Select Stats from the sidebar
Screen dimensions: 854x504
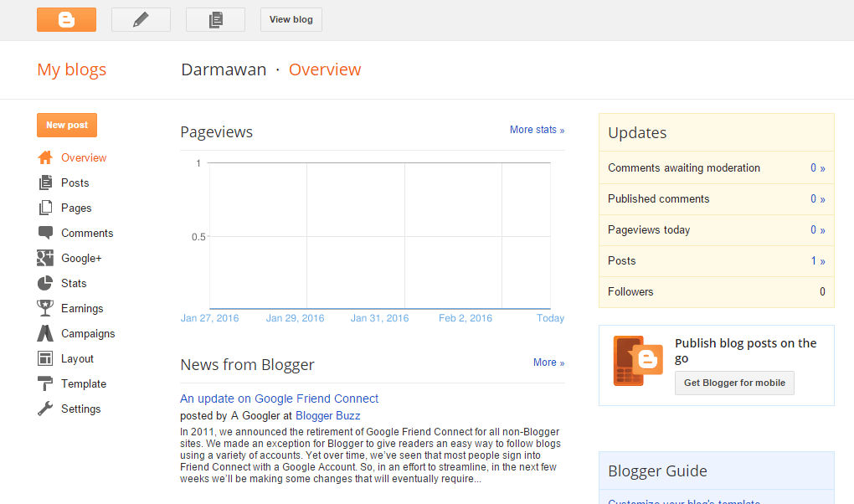pyautogui.click(x=74, y=283)
